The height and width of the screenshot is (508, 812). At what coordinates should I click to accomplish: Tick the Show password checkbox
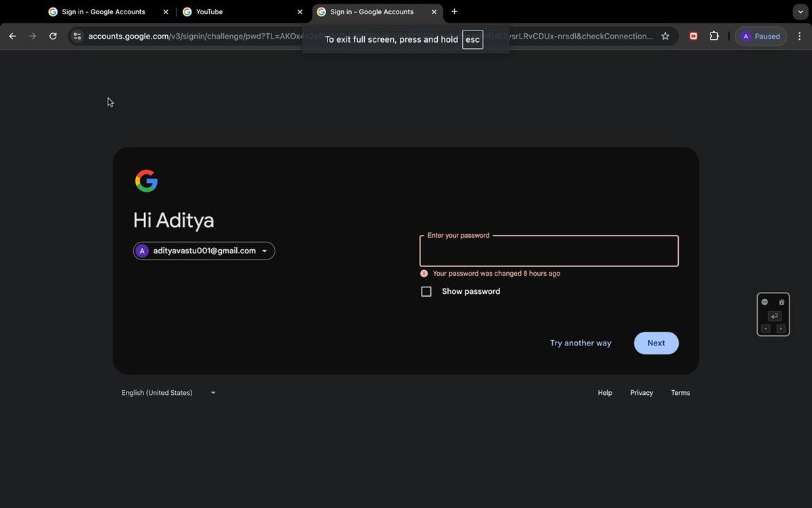click(426, 291)
